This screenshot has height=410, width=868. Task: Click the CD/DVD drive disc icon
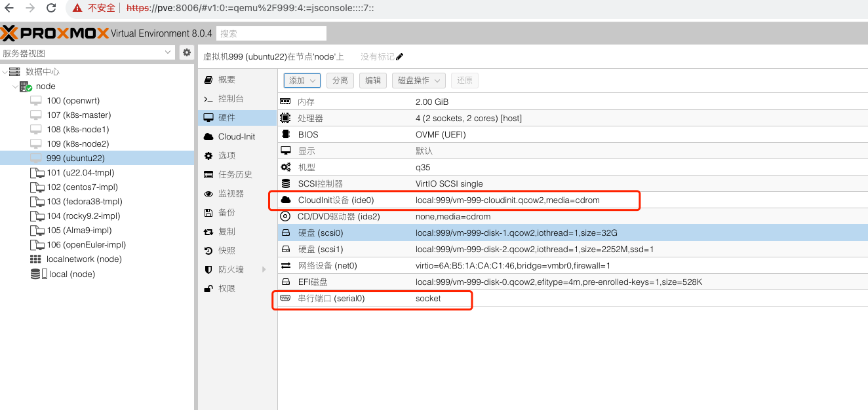tap(285, 216)
